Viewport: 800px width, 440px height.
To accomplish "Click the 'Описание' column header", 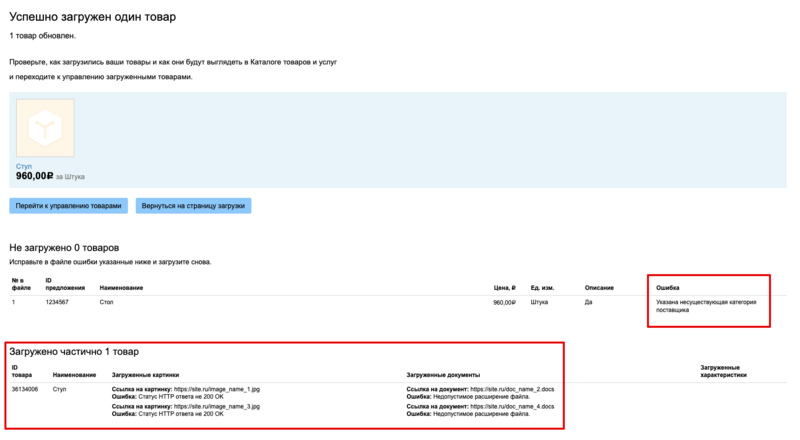I will tap(598, 287).
